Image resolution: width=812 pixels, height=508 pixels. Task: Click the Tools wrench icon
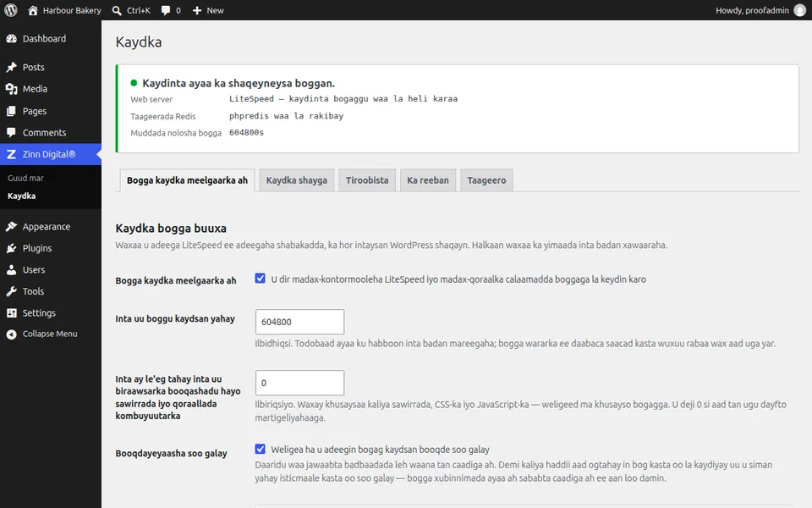tap(11, 291)
